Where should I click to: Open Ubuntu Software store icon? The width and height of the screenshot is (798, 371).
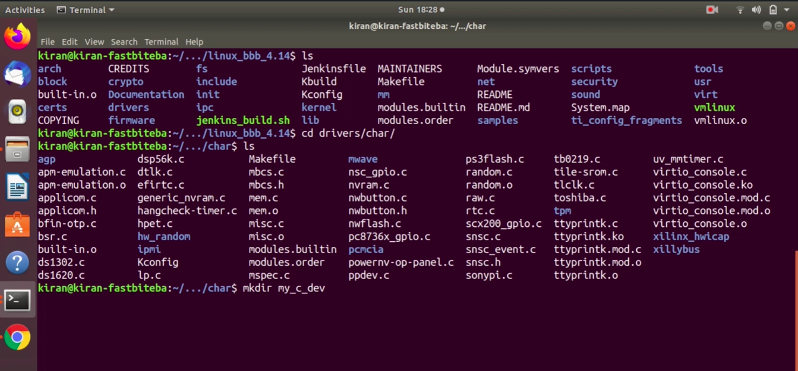[x=17, y=224]
